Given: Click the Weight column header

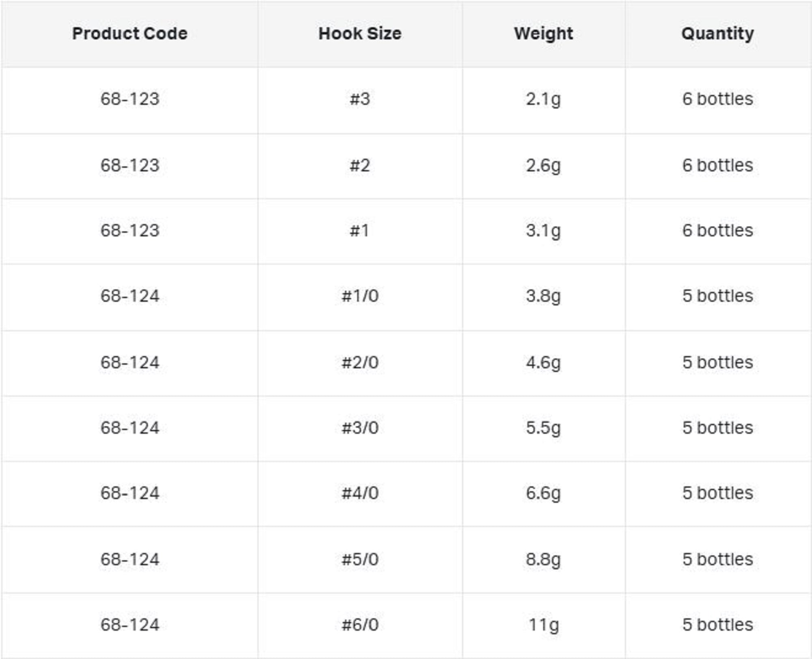Looking at the screenshot, I should [543, 34].
